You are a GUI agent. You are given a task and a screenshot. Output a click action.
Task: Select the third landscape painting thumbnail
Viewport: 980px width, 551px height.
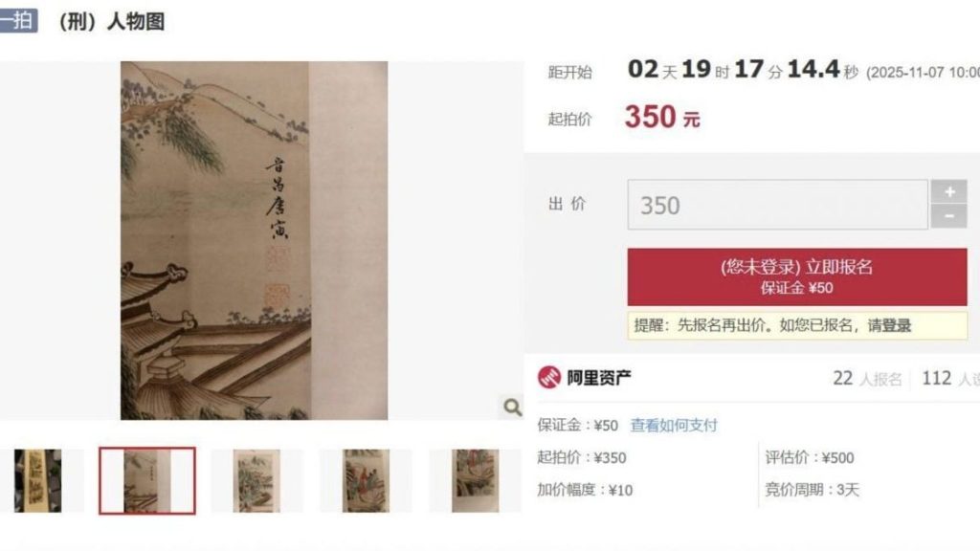coord(256,480)
